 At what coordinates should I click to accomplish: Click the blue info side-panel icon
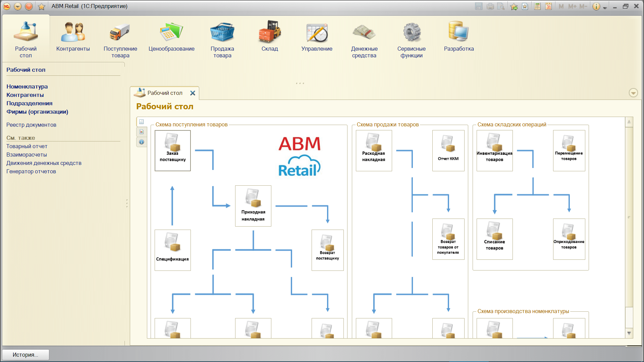click(x=142, y=142)
